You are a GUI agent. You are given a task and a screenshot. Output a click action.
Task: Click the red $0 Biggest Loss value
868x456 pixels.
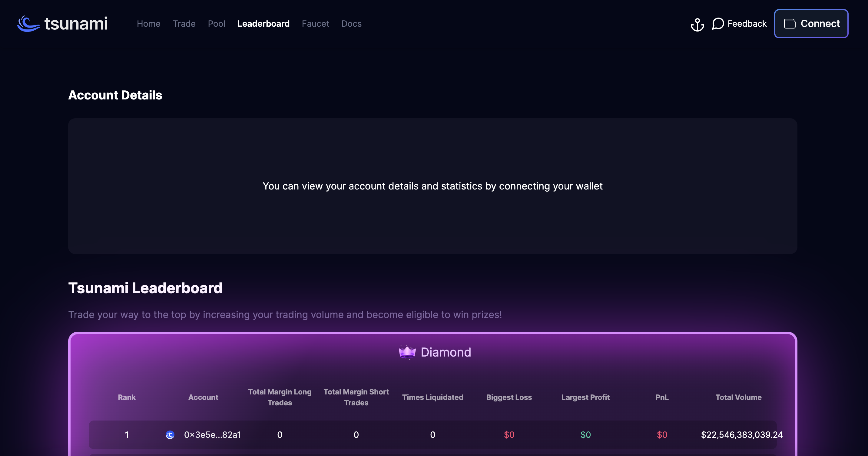pyautogui.click(x=509, y=435)
